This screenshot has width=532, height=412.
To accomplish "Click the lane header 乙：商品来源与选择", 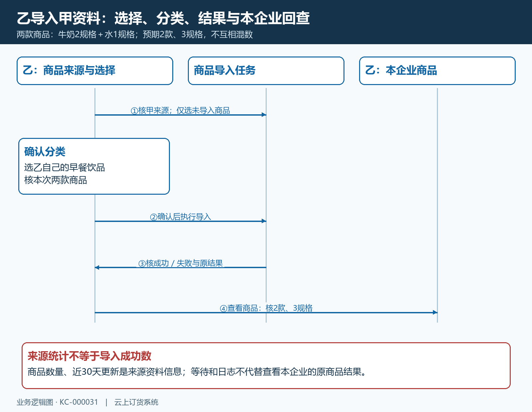I will coord(95,71).
